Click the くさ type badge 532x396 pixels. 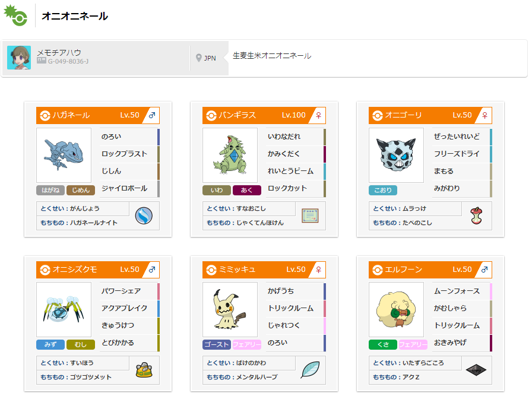click(383, 344)
